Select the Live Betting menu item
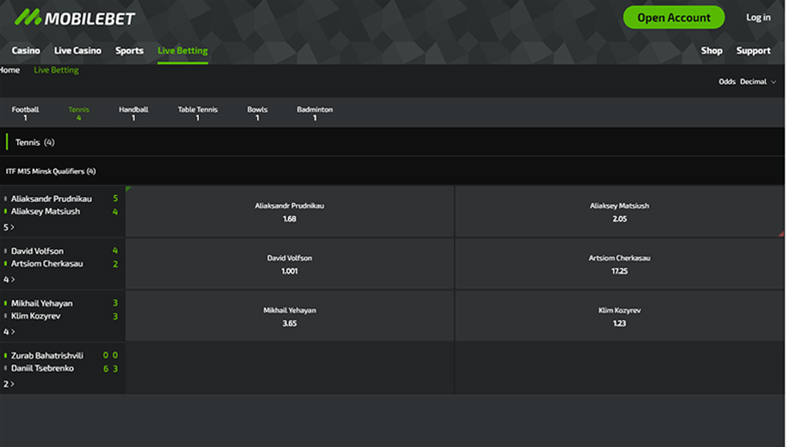Screen dimensions: 786x447 [182, 51]
